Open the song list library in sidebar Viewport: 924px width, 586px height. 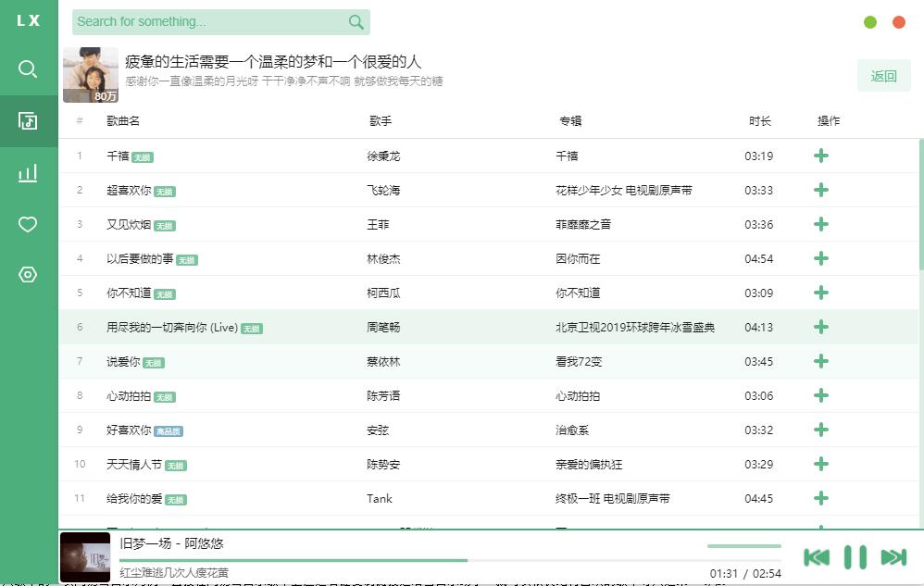coord(28,120)
